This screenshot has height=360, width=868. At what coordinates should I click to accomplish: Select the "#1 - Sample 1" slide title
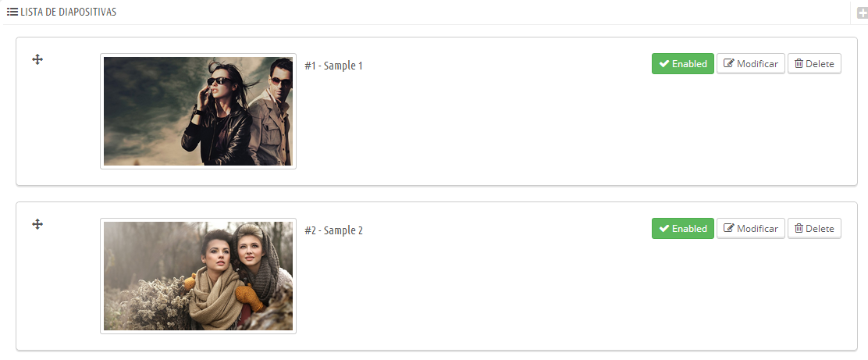(x=333, y=66)
